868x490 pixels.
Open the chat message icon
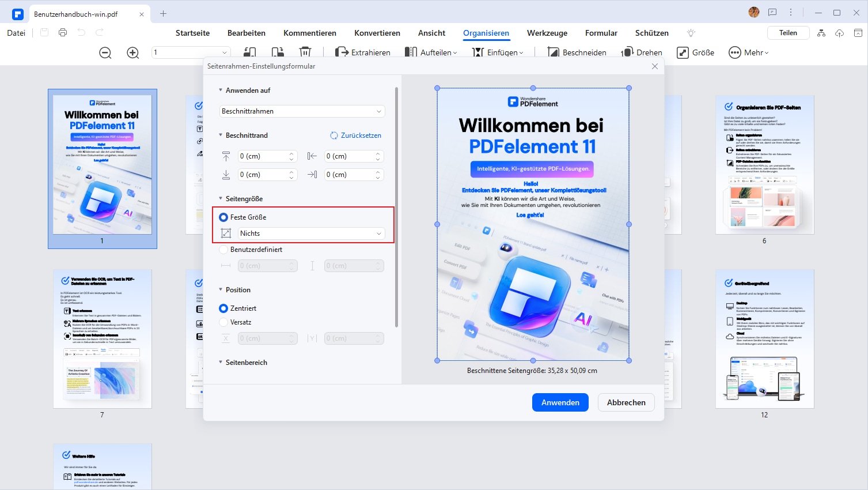[x=772, y=13]
